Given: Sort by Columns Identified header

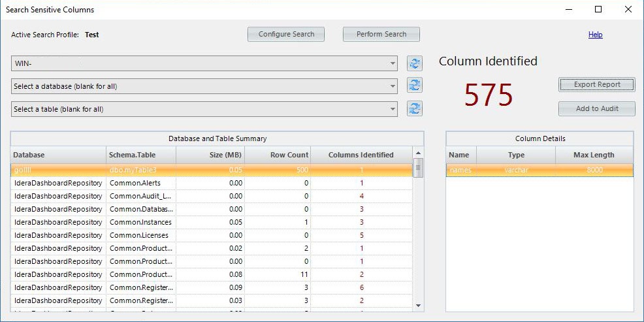Looking at the screenshot, I should click(x=361, y=155).
